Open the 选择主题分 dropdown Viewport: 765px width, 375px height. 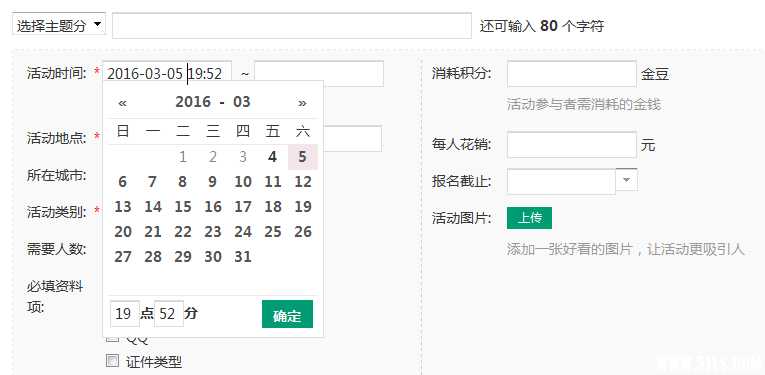[x=59, y=25]
